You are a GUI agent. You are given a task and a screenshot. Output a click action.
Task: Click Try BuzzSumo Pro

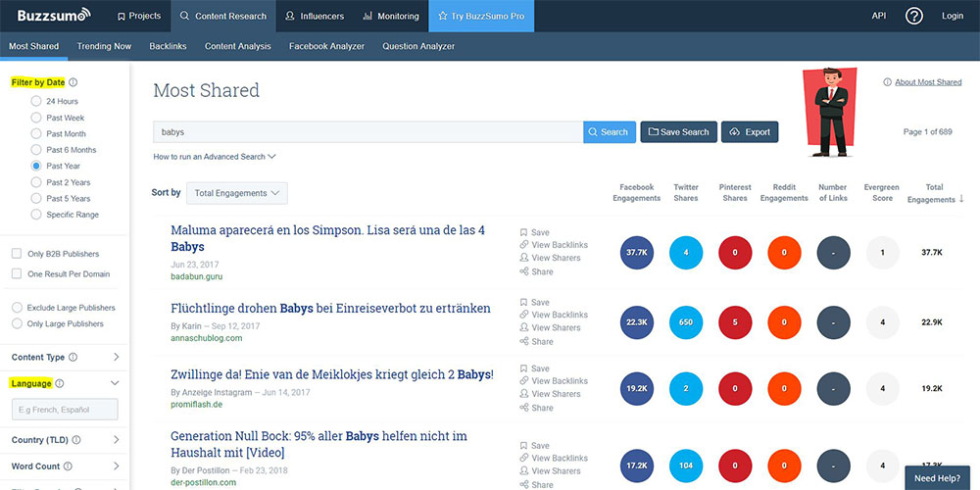(481, 17)
